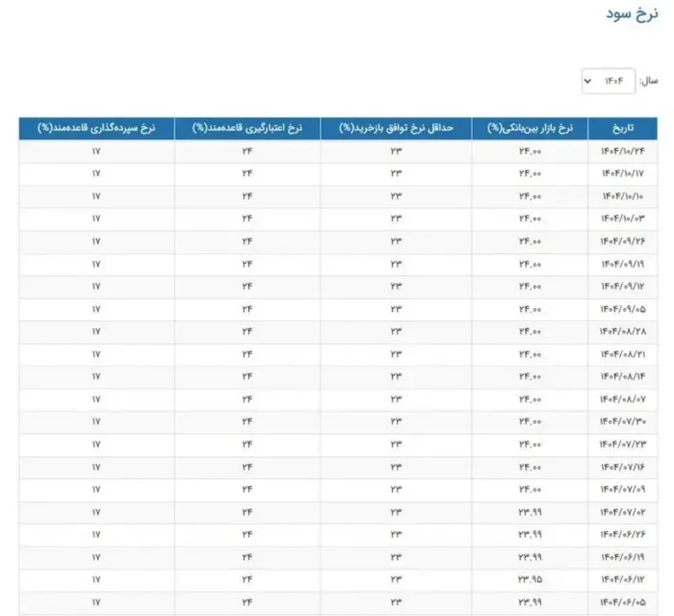Click the تاریخ (date) column header
This screenshot has height=616, width=674.
622,128
